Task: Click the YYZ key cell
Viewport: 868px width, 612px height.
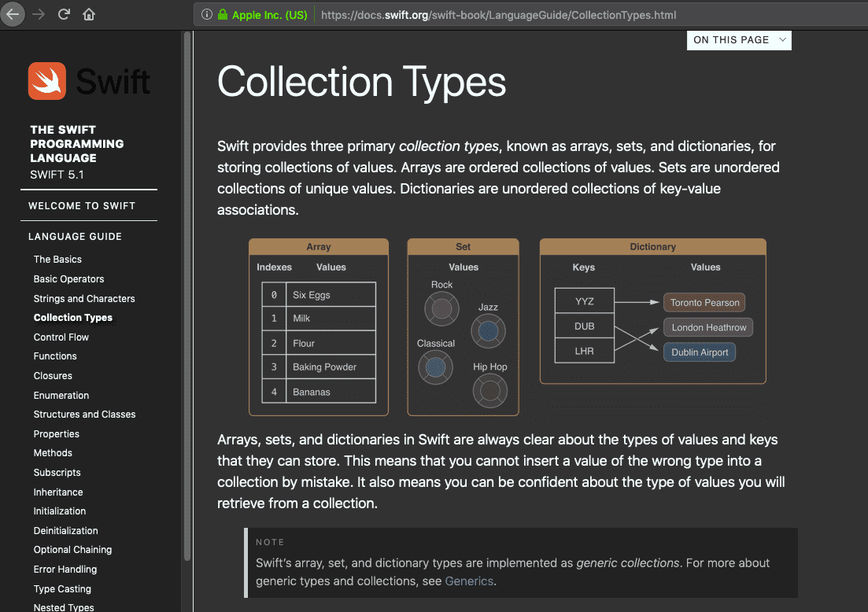Action: 585,301
